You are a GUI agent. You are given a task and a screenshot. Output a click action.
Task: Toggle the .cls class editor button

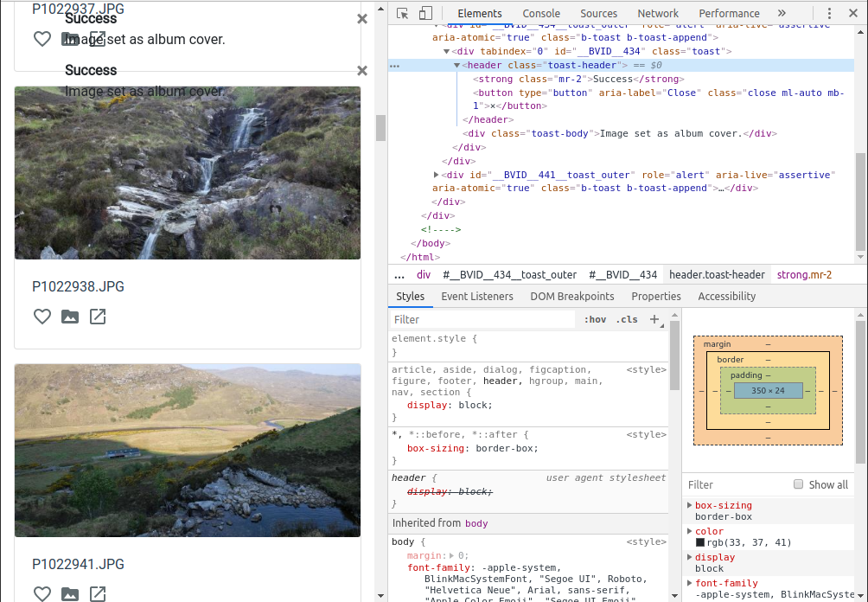627,319
